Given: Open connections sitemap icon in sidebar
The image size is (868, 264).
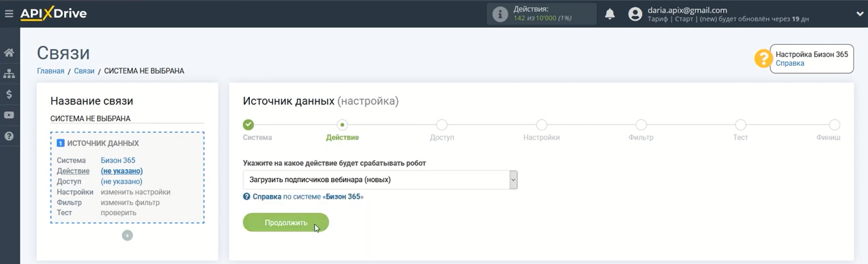Looking at the screenshot, I should click(9, 74).
